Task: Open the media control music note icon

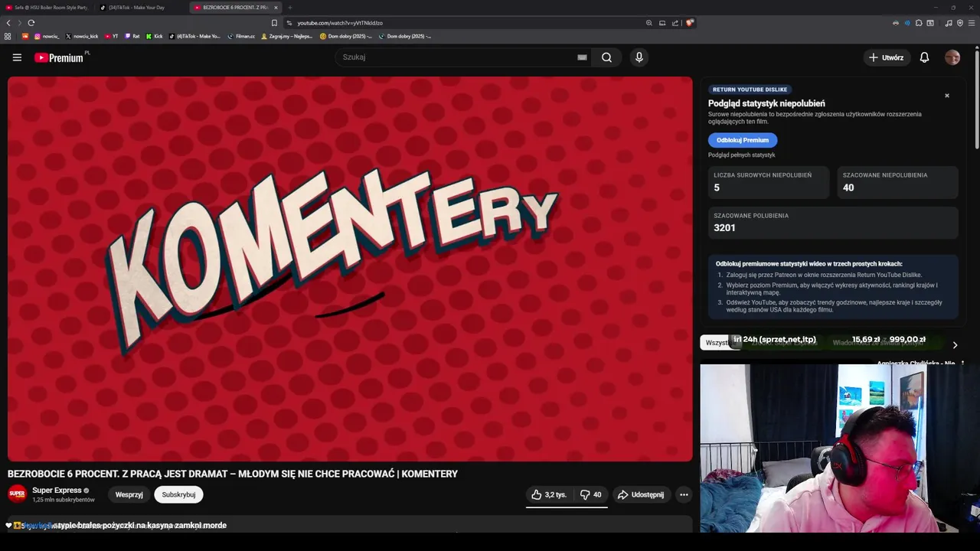Action: click(x=949, y=23)
